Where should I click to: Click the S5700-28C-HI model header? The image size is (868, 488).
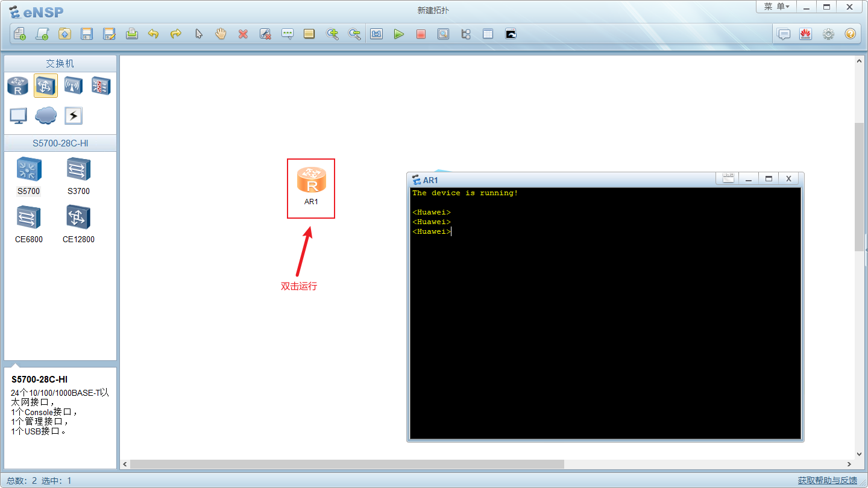click(60, 143)
